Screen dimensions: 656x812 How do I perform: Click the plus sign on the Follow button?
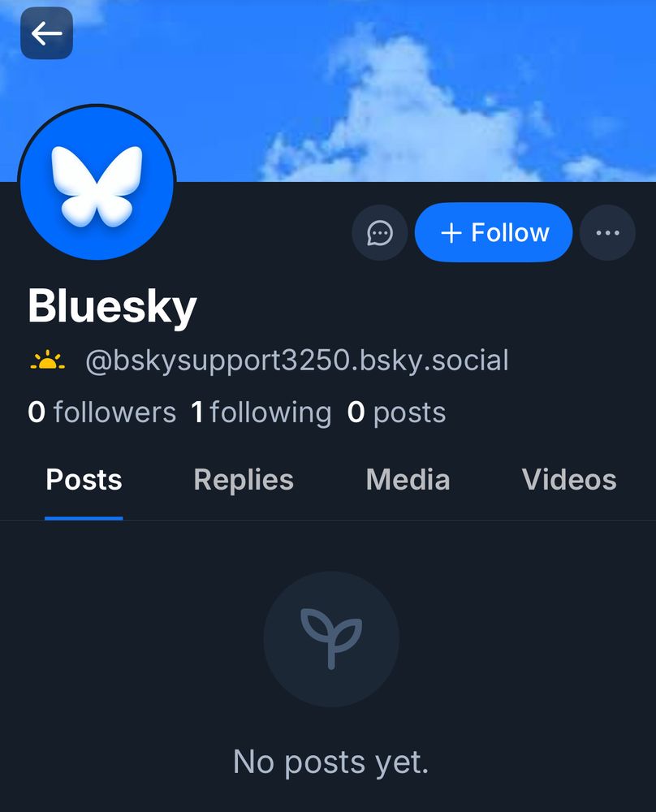coord(451,233)
